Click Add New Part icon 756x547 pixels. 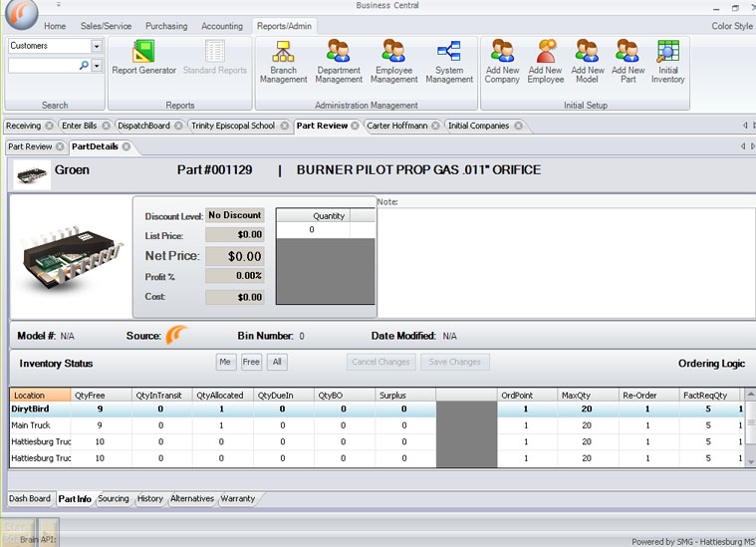628,62
